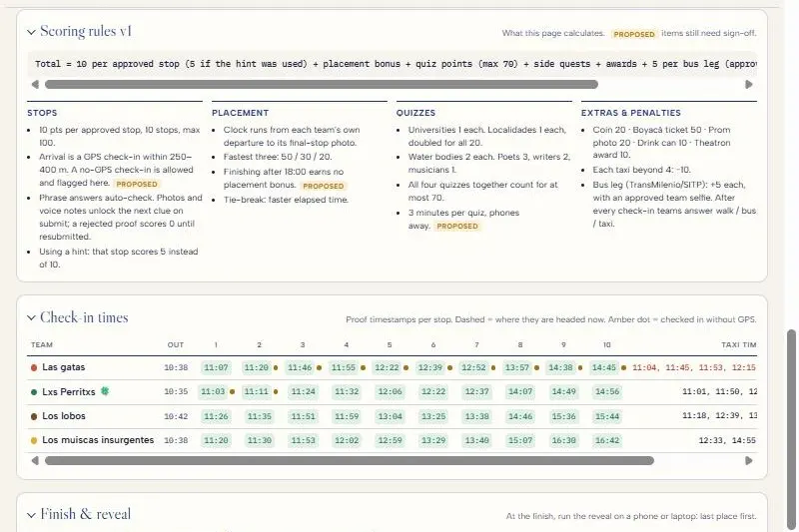The image size is (799, 532).
Task: Click left arrow of check-in table scrollbar
Action: 35,461
